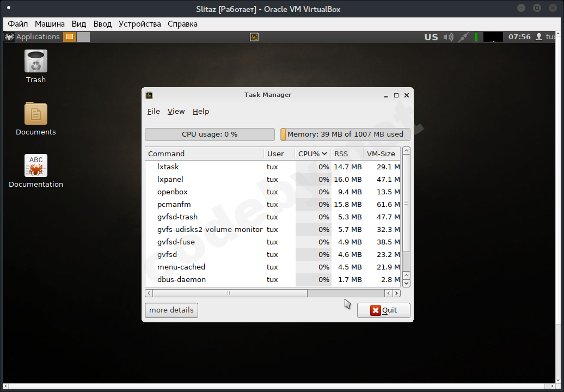Select the lxpanel process row

(273, 179)
